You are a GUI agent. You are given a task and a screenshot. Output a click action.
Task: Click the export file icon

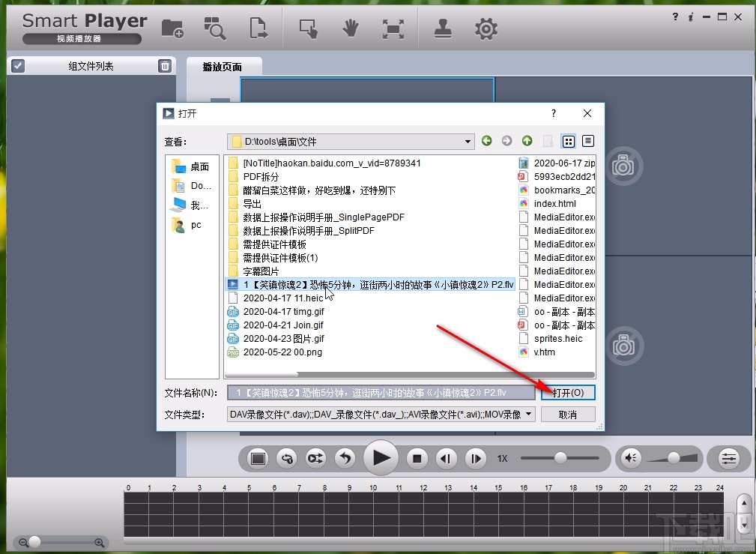258,28
